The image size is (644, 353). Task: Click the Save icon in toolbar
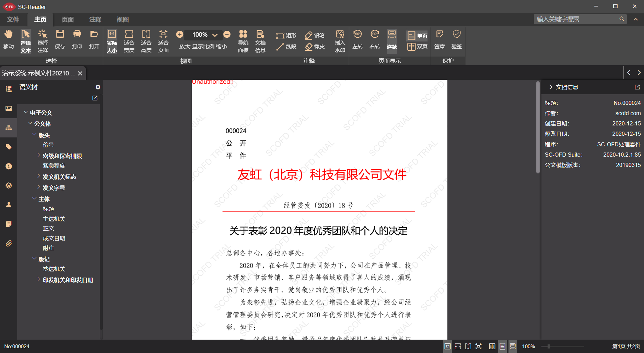coord(60,39)
